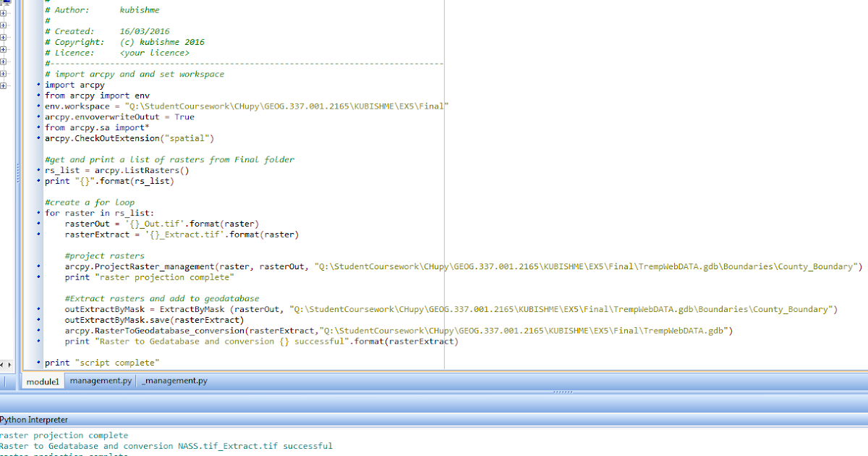Click the 'rs_list = arcpy.ListRasters()' line
This screenshot has height=456, width=868.
(x=117, y=171)
